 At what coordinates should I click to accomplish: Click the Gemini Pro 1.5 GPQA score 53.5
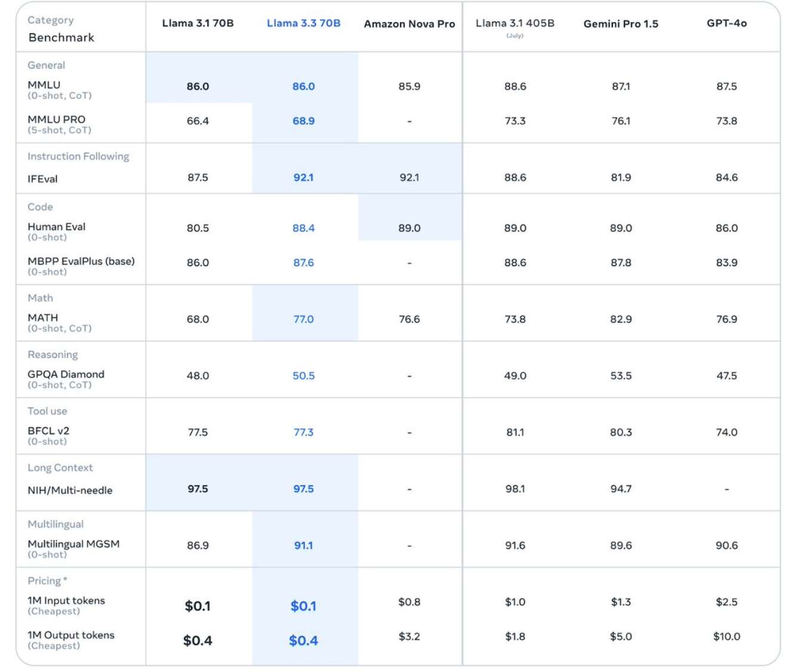pyautogui.click(x=621, y=376)
